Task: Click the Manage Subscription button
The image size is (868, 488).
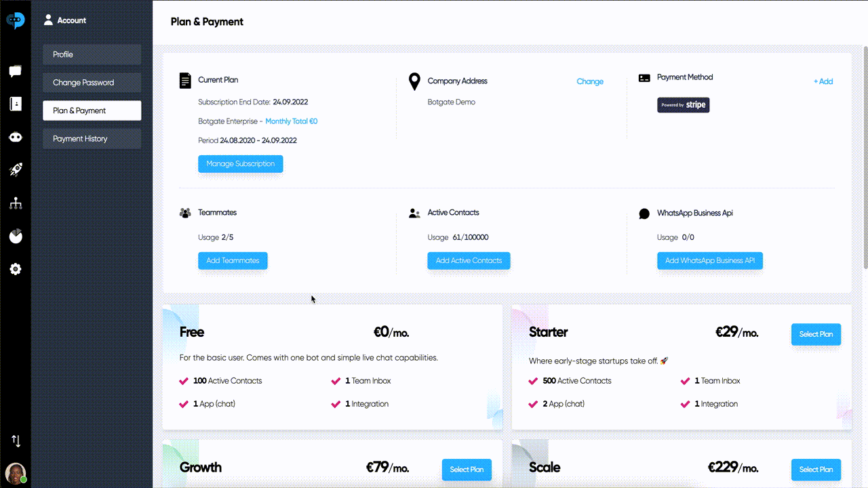Action: (240, 164)
